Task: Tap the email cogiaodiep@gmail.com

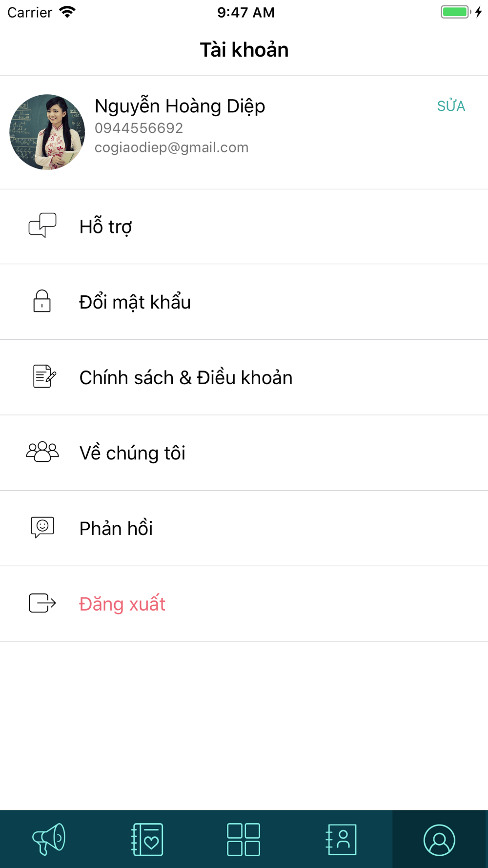Action: coord(171,147)
